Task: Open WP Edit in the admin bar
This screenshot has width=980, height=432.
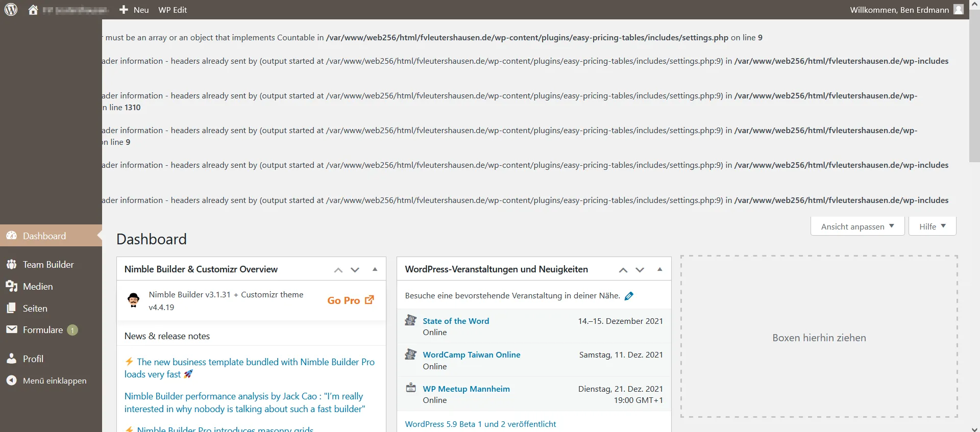Action: (173, 10)
